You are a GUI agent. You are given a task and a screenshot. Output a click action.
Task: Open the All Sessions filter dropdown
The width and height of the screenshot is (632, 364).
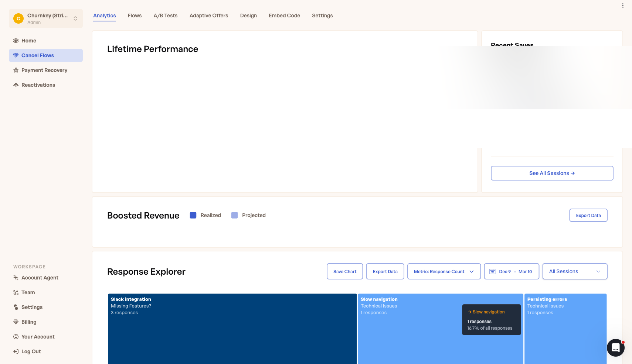pos(575,271)
